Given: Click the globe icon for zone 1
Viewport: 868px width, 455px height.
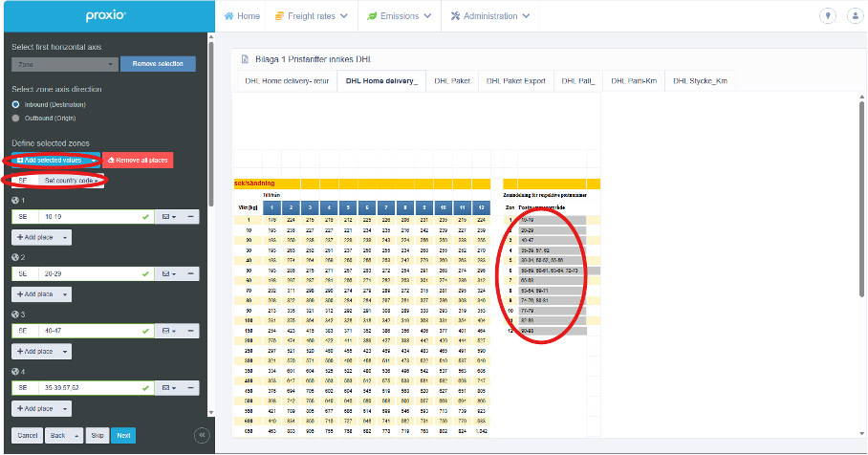Looking at the screenshot, I should click(15, 201).
